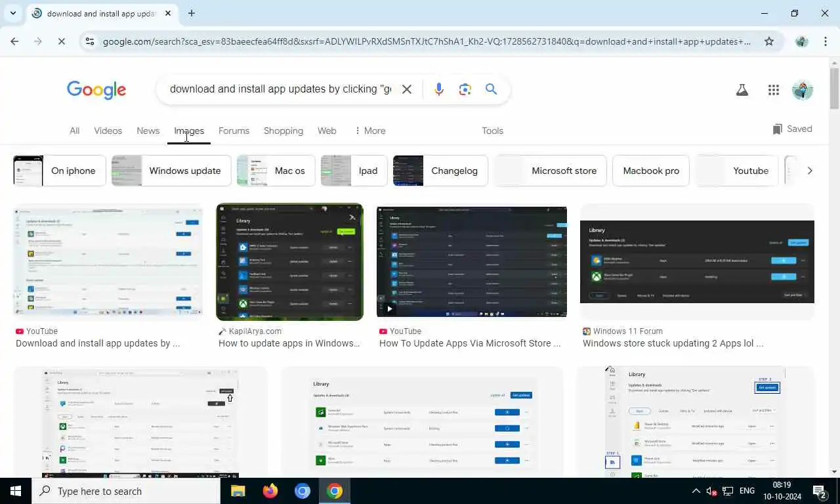Expand the More search options
840x504 pixels.
click(x=370, y=131)
